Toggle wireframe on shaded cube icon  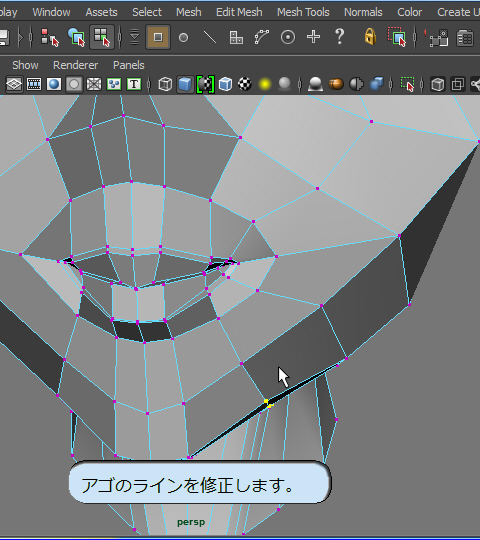pyautogui.click(x=225, y=84)
